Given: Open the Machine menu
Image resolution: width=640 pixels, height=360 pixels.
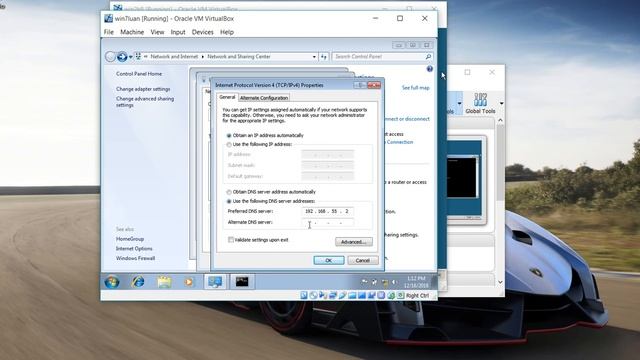Looking at the screenshot, I should click(132, 32).
